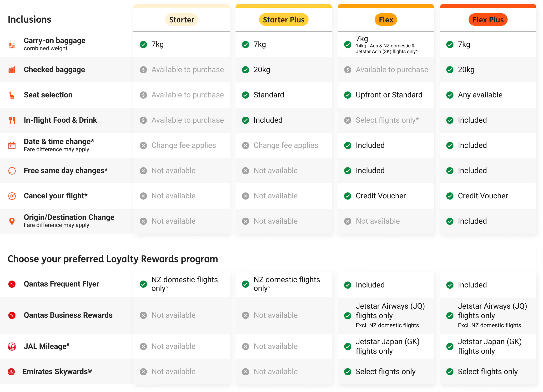Click the Qantas Frequent Flyer label
Viewport: 543px width, 392px height.
[x=61, y=284]
